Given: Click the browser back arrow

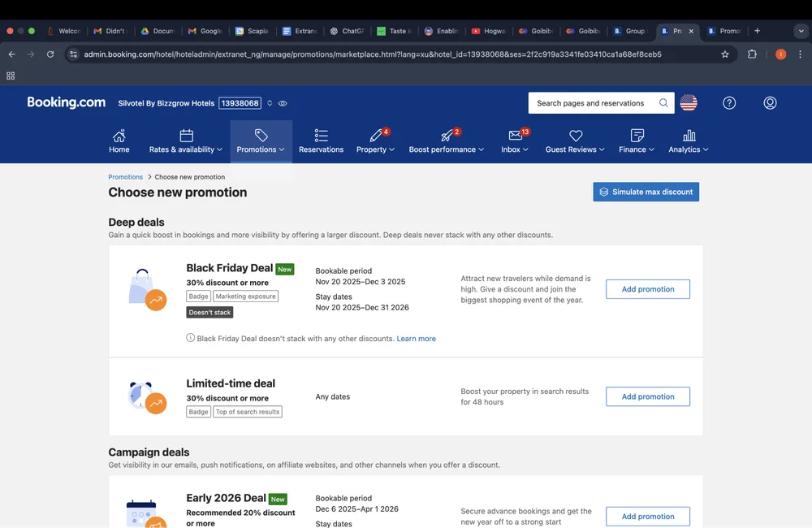Looking at the screenshot, I should coord(12,54).
